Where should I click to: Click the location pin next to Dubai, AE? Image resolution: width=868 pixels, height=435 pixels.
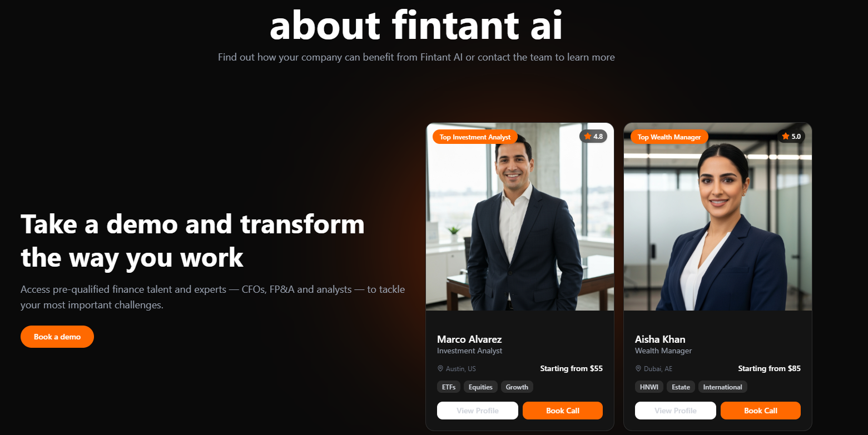[638, 368]
